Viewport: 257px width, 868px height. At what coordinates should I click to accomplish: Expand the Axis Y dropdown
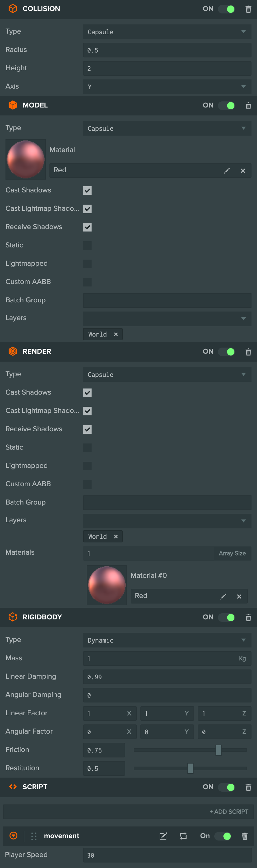(x=167, y=87)
